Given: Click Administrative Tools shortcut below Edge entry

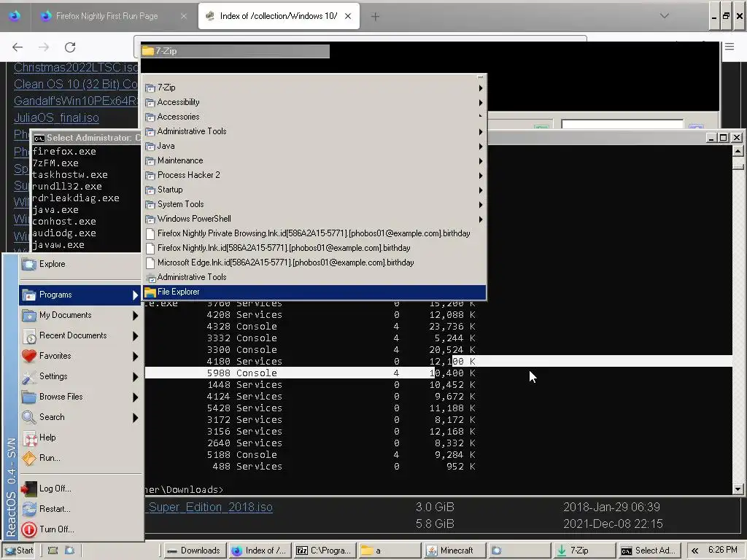Looking at the screenshot, I should click(314, 277).
